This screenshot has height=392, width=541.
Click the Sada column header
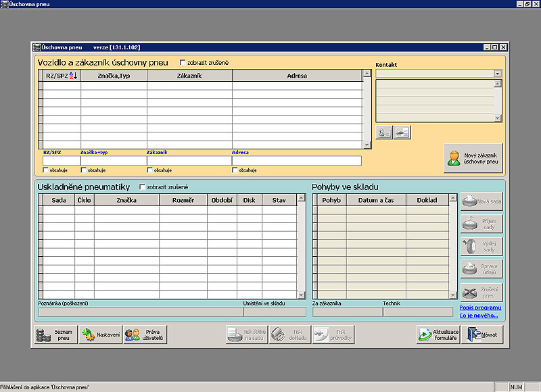click(59, 200)
